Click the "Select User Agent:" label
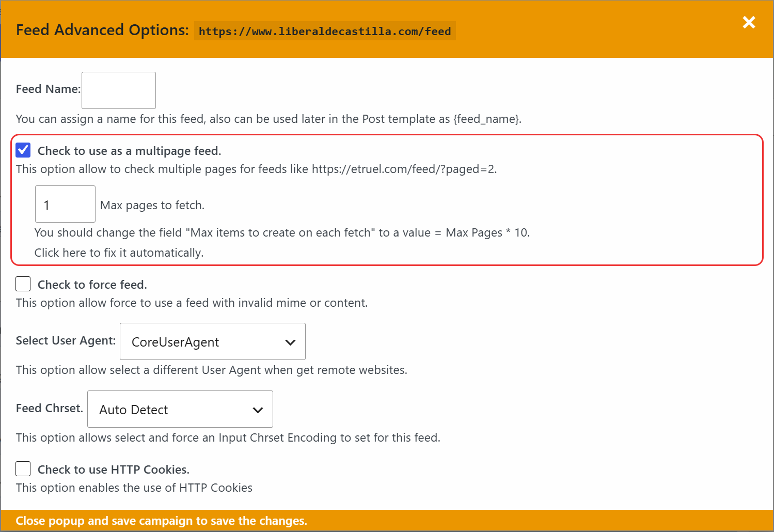The height and width of the screenshot is (532, 774). [66, 340]
